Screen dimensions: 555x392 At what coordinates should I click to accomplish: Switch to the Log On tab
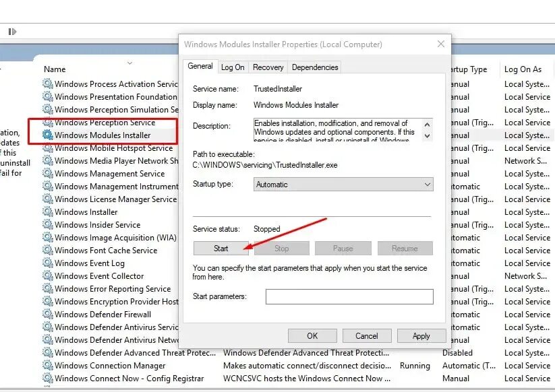[233, 67]
